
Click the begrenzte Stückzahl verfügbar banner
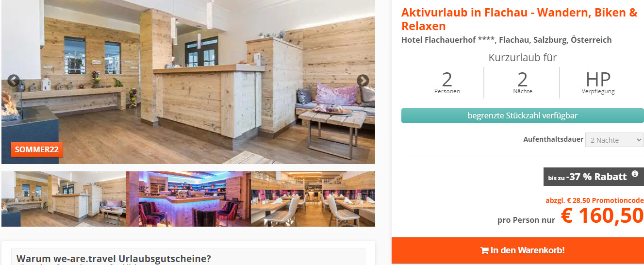click(x=522, y=116)
